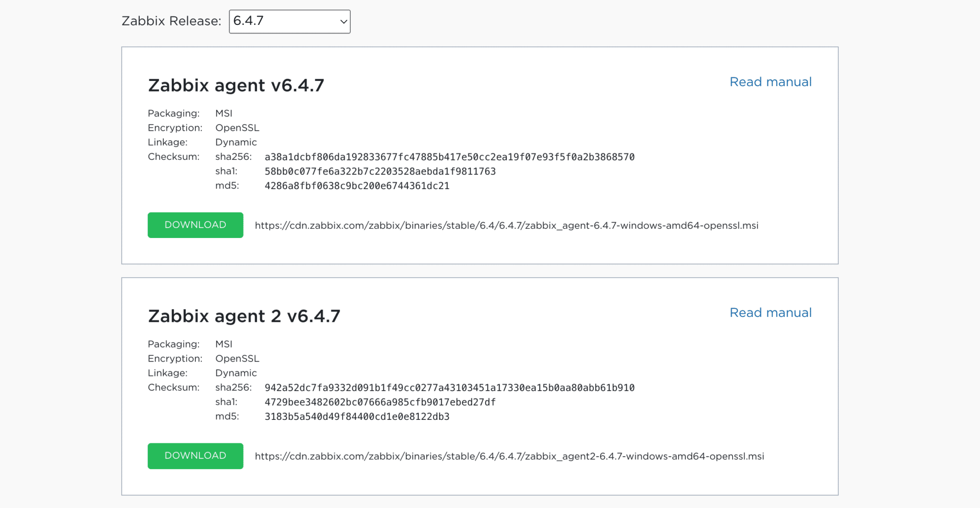Select the sha1 checksum of Zabbix agent
The height and width of the screenshot is (508, 980).
point(380,171)
